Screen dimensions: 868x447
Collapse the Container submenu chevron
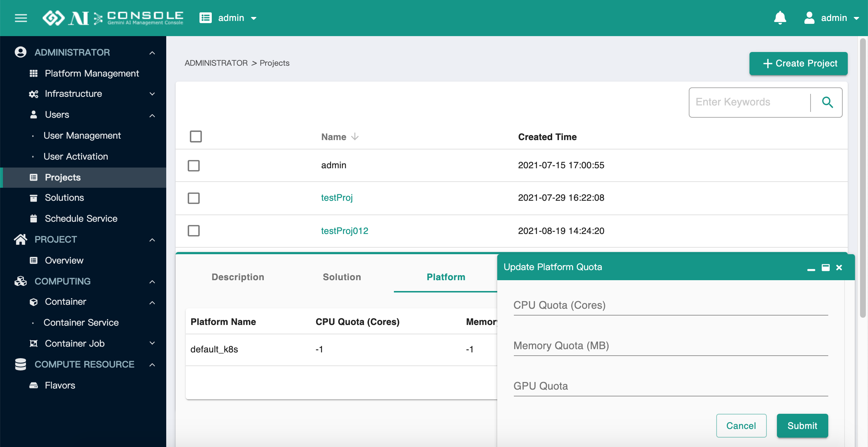(152, 303)
